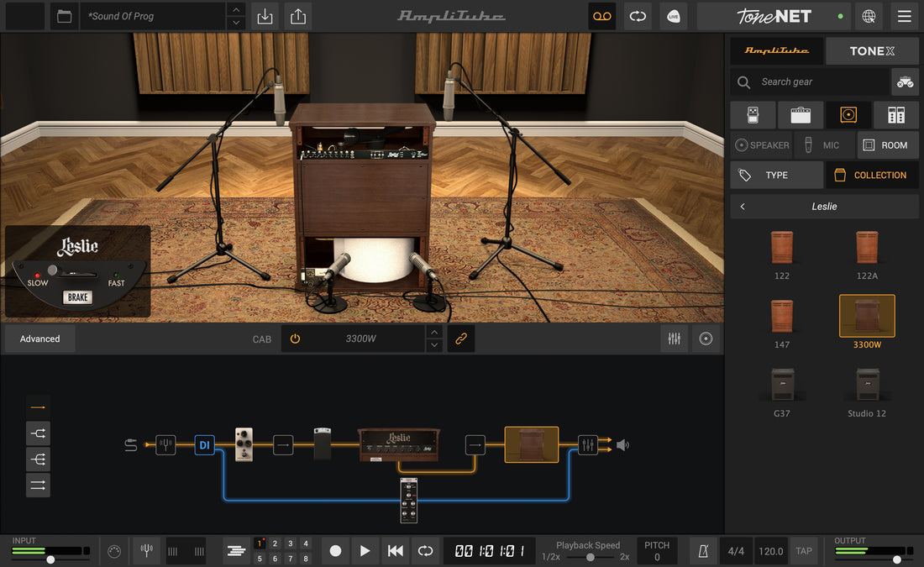Select the Leslie 122 cabinet
The image size is (924, 567).
pos(782,255)
